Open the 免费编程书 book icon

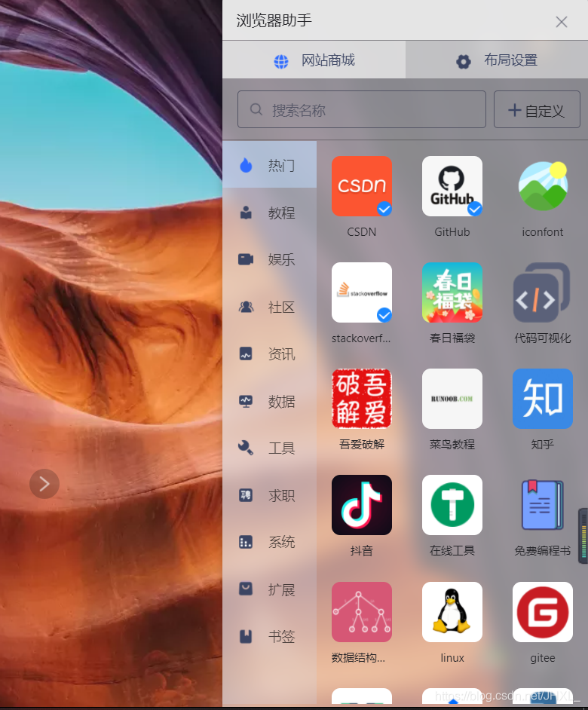[x=543, y=505]
